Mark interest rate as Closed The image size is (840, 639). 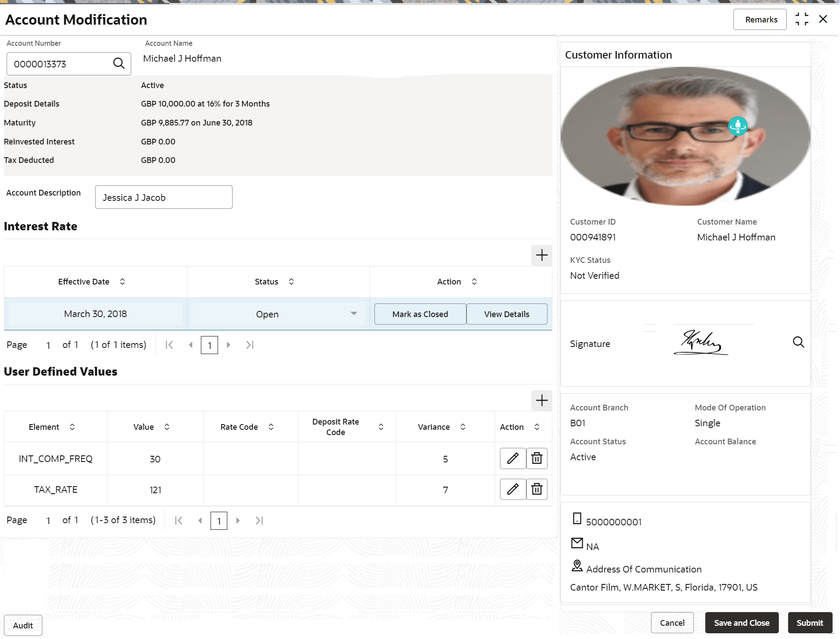click(x=420, y=314)
